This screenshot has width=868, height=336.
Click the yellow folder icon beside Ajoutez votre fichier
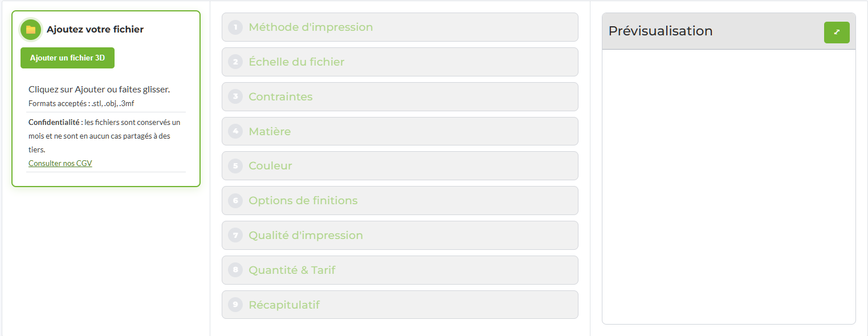pyautogui.click(x=31, y=30)
